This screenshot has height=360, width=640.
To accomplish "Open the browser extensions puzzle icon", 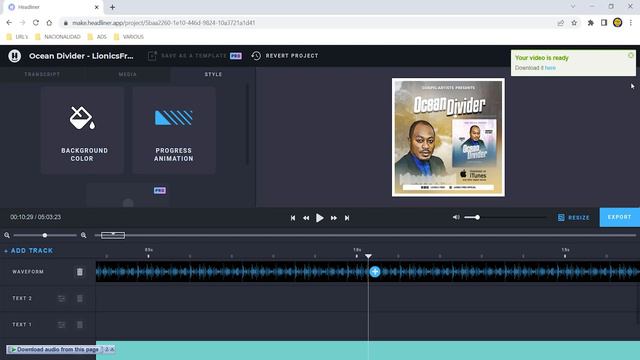I will pyautogui.click(x=590, y=23).
